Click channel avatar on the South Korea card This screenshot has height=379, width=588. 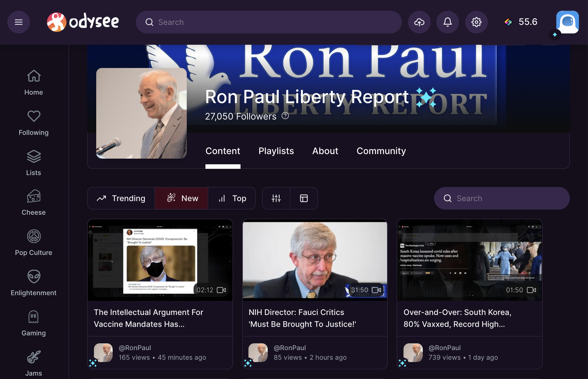(413, 353)
